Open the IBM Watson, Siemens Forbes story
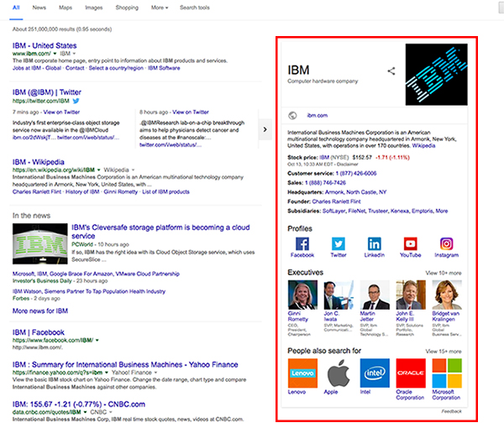504x428 pixels. (89, 291)
